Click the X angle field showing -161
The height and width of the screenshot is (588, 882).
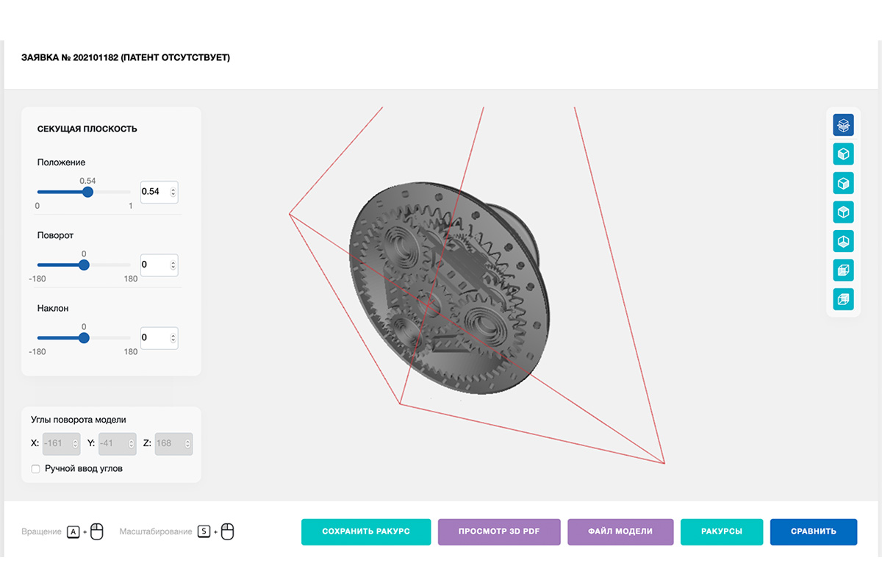coord(61,443)
